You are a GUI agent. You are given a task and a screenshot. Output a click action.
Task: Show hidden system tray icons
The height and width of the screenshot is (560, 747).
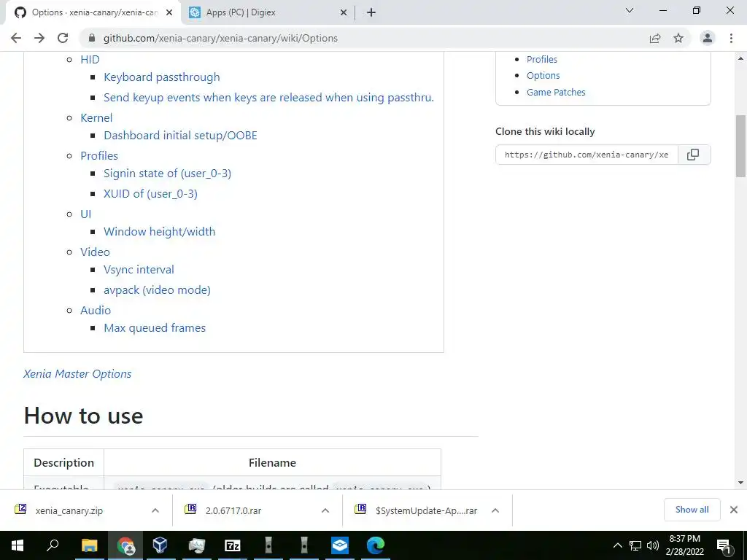(x=617, y=545)
